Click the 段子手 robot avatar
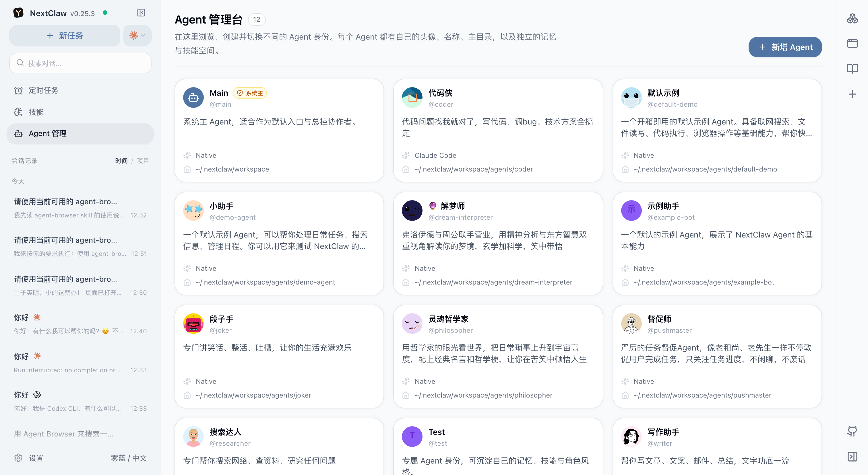 coord(193,324)
